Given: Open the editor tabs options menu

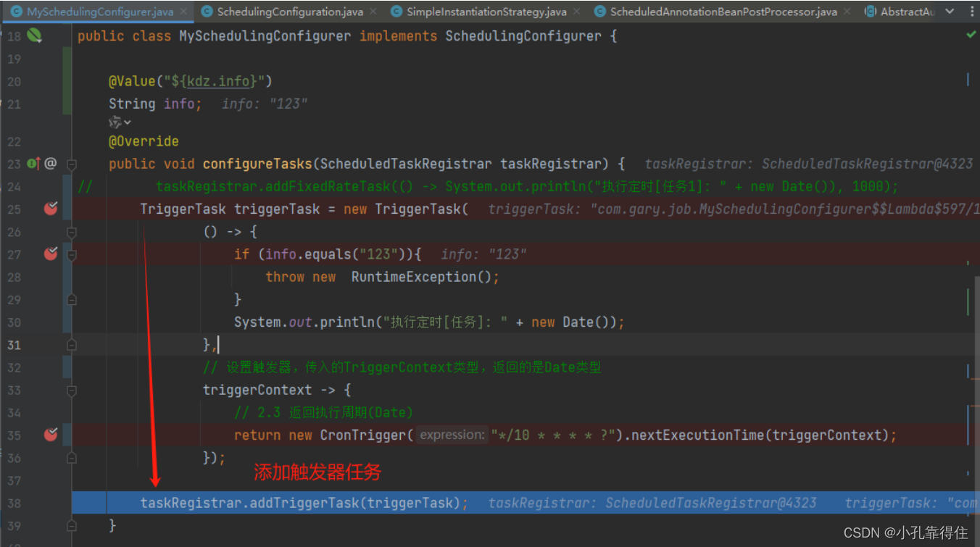Looking at the screenshot, I should [x=971, y=12].
